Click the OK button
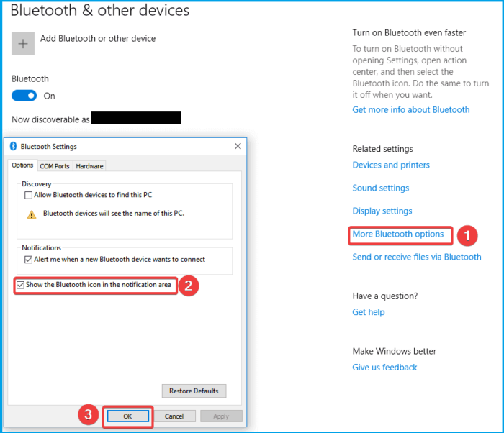This screenshot has height=433, width=504. point(128,416)
